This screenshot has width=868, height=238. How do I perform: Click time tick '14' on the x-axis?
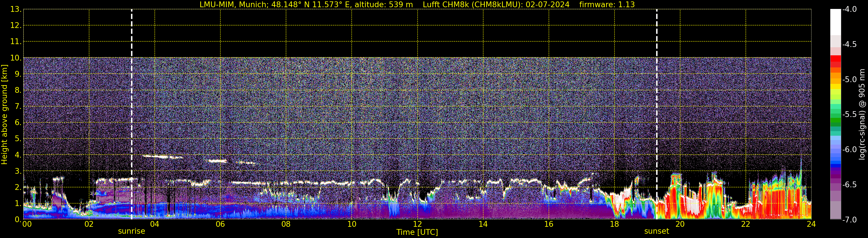[483, 224]
